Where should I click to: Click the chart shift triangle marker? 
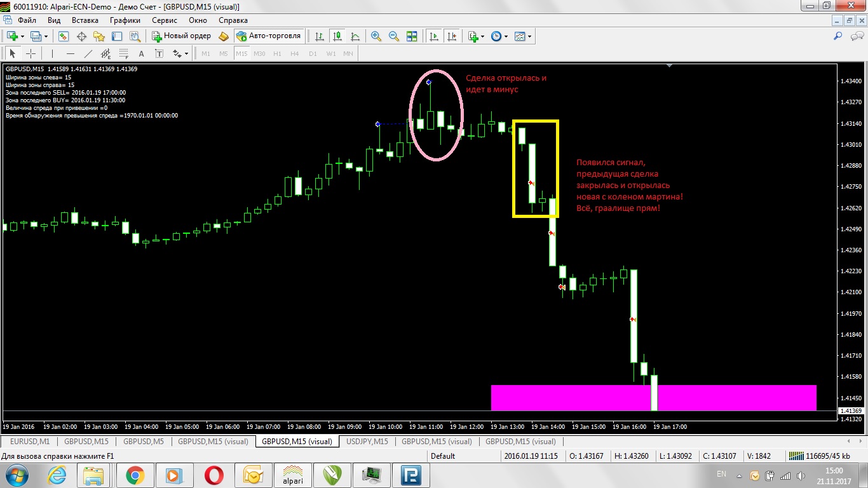click(669, 65)
